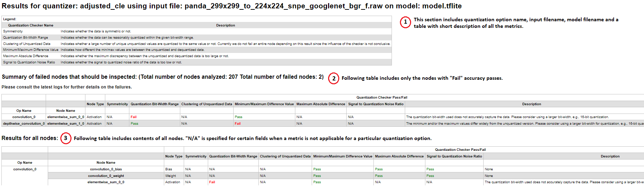Select the "Legend:" label above the legend table
This screenshot has height=186, width=644.
[x=10, y=19]
